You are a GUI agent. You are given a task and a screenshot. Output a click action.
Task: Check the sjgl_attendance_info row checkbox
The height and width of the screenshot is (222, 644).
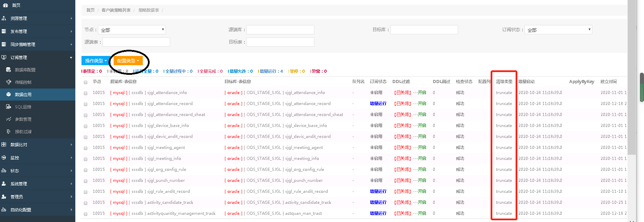(86, 93)
